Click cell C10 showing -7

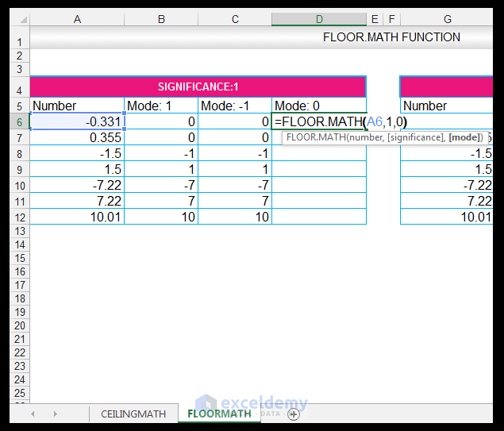click(x=235, y=185)
